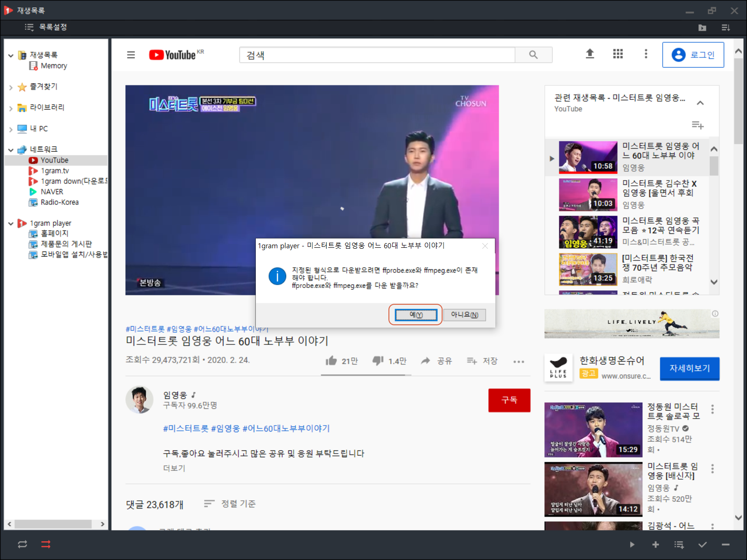The width and height of the screenshot is (747, 560).
Task: Click the 로그인 sign-in button
Action: click(x=693, y=55)
